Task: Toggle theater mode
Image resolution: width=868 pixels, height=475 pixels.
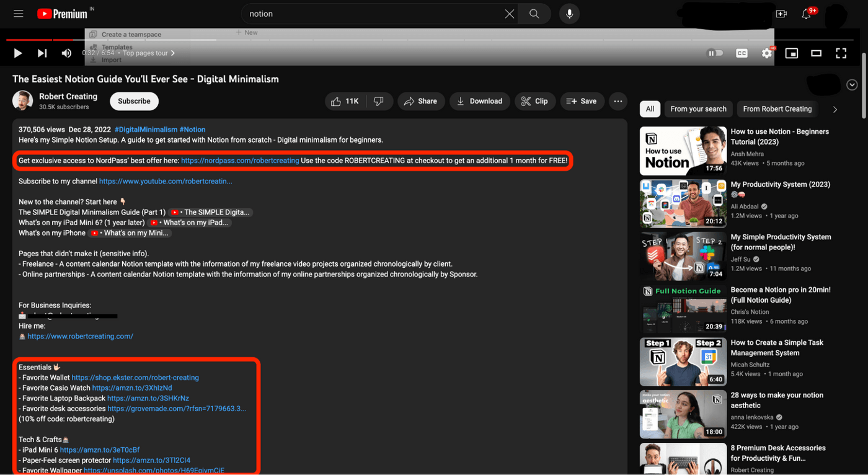Action: 816,53
